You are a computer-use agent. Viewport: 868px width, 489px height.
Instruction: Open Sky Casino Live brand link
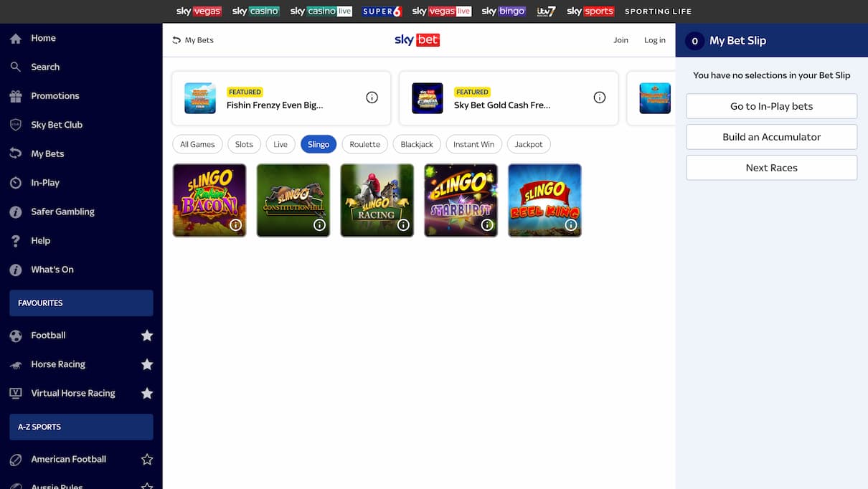321,11
